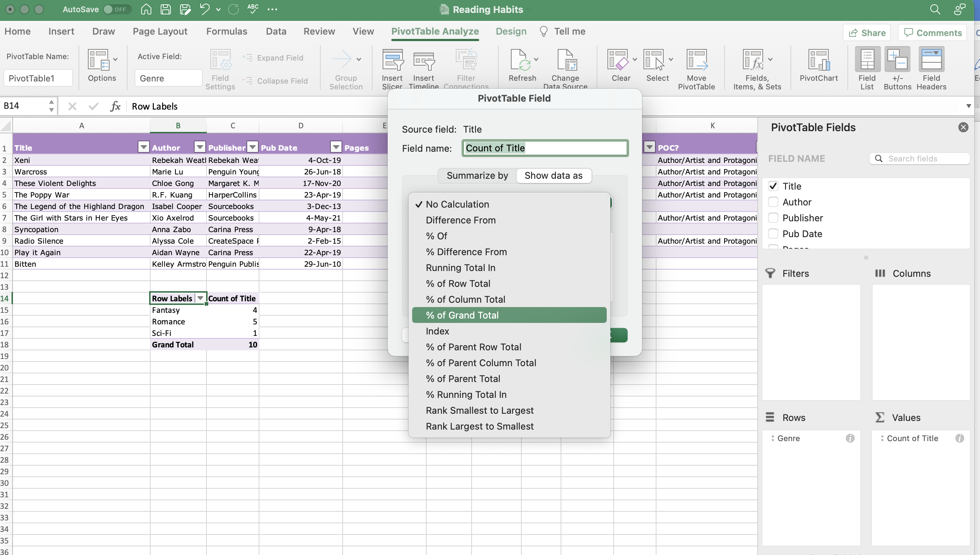
Task: Click the Show data as button
Action: (x=554, y=175)
